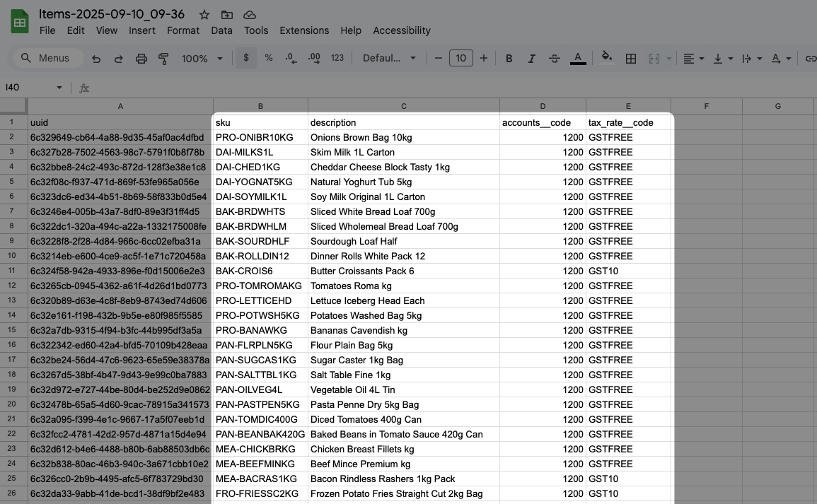Click the Format as currency button
This screenshot has height=504, width=817.
click(x=246, y=59)
